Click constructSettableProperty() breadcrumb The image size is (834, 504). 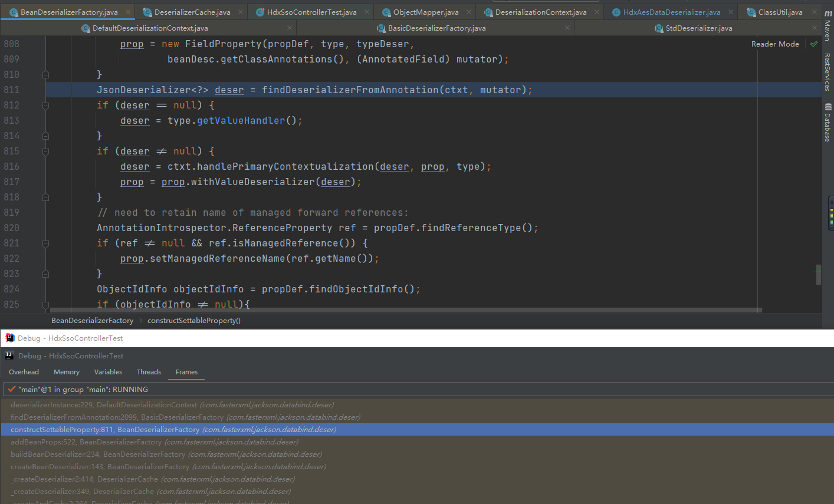[194, 320]
